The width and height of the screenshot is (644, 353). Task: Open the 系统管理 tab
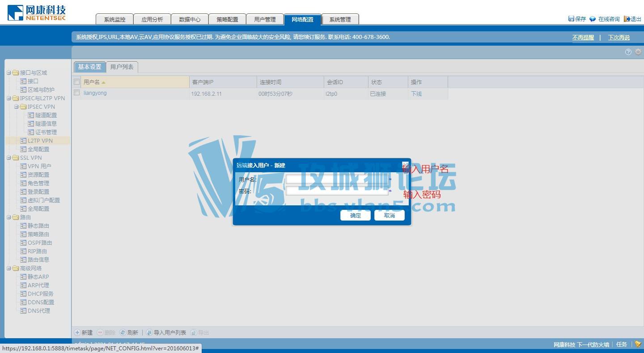pos(340,19)
